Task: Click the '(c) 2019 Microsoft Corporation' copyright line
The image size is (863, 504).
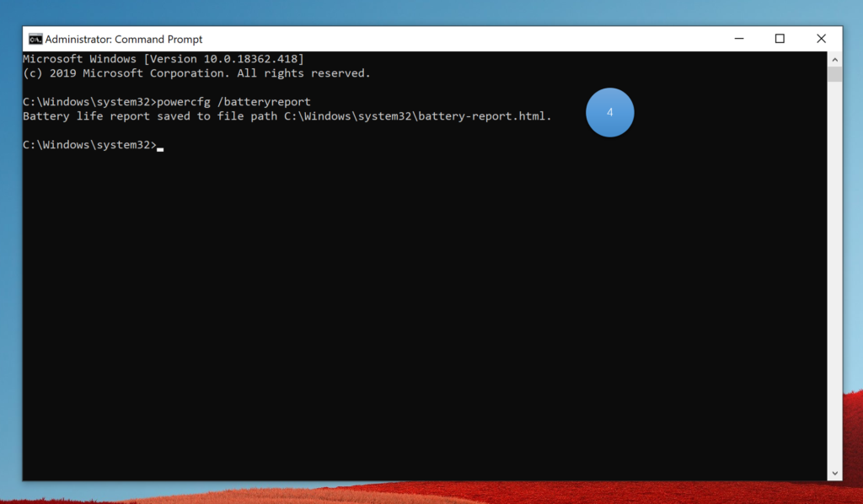Action: (x=196, y=73)
